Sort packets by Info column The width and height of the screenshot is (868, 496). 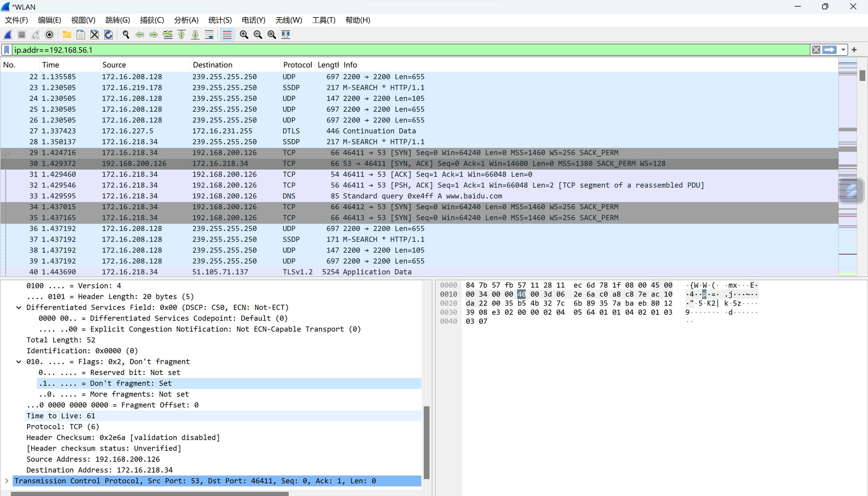coord(589,65)
